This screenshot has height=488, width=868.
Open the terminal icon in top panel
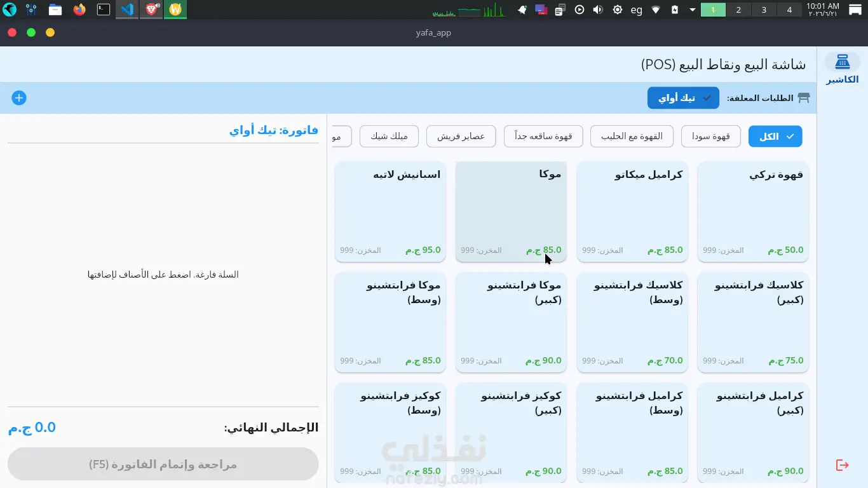coord(103,10)
